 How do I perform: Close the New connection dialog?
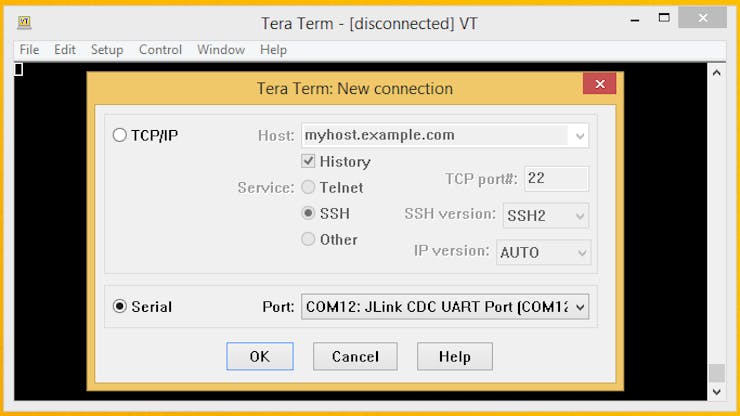point(599,85)
